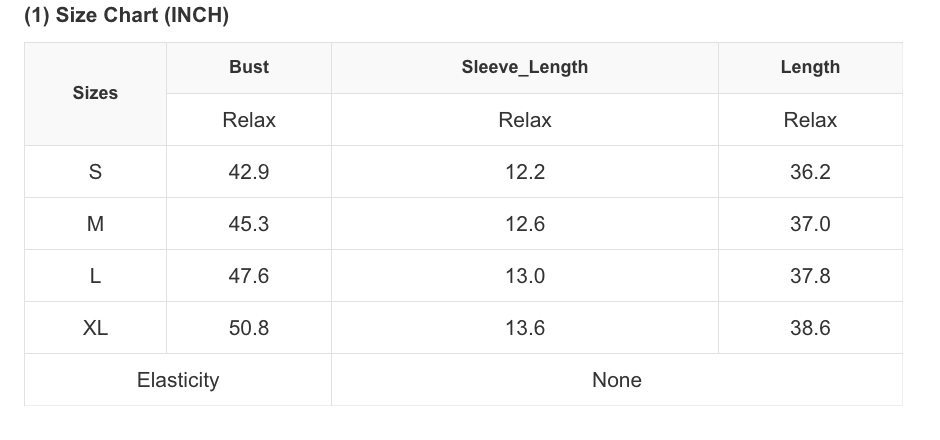The image size is (940, 440).
Task: Select length value 38.6
Action: click(x=810, y=328)
